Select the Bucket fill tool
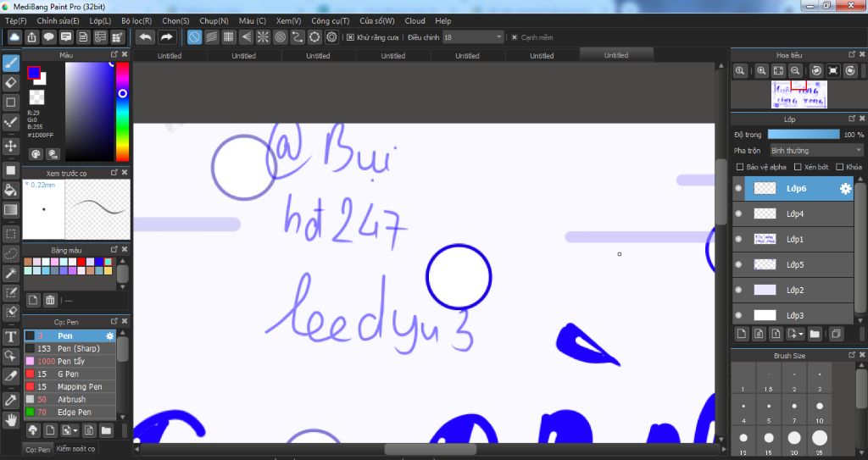 tap(10, 191)
